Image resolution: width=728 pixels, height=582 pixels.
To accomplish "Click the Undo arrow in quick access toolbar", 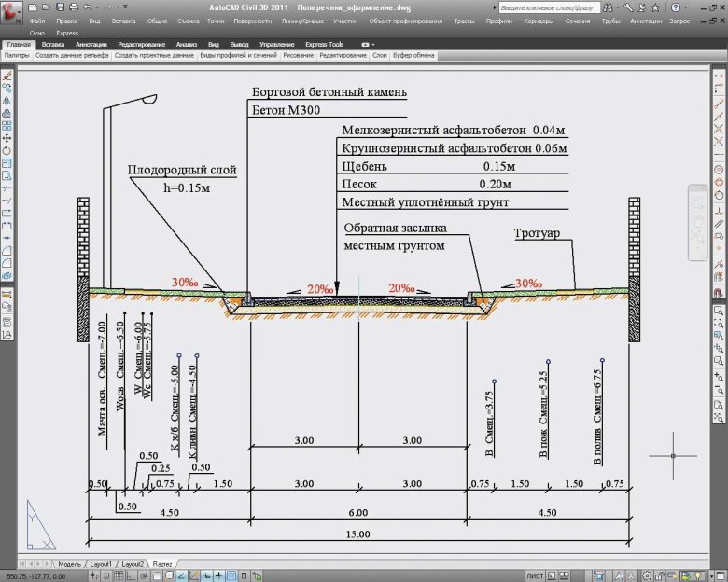I will tap(87, 7).
